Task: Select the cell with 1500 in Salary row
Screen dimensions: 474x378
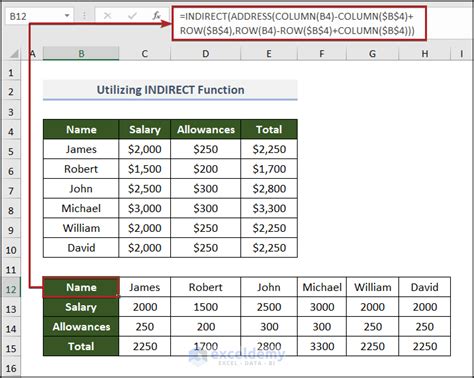Action: pos(206,307)
